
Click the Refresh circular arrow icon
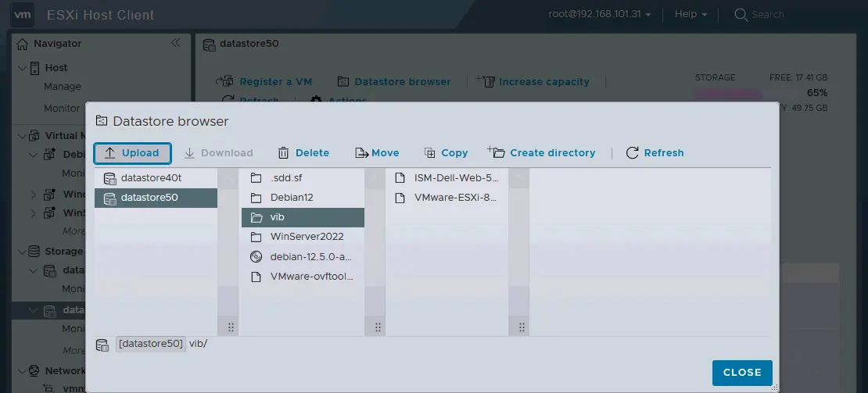click(632, 153)
